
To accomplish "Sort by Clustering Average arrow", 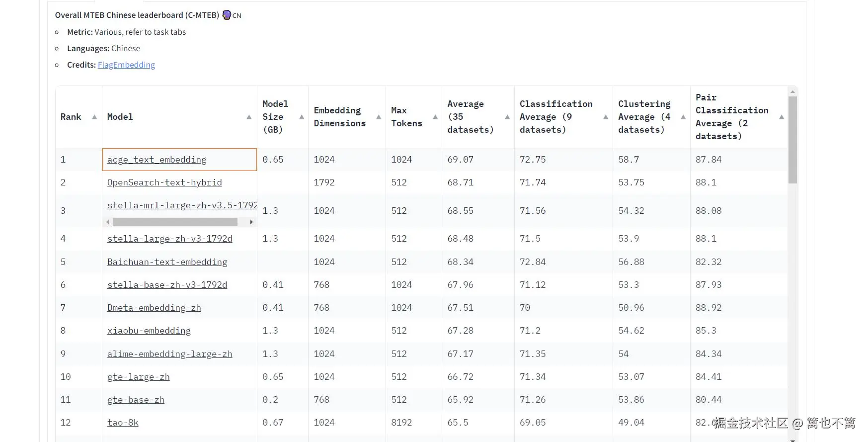I will (x=683, y=117).
